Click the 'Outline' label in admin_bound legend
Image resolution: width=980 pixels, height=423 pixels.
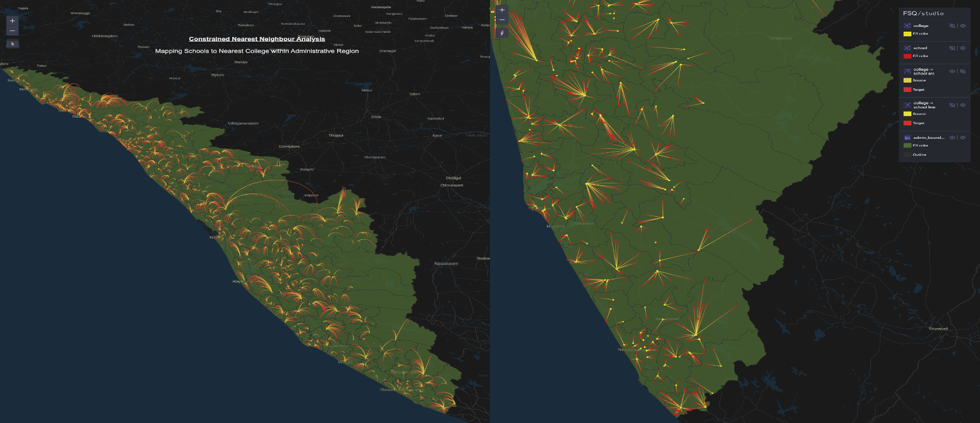click(x=920, y=155)
